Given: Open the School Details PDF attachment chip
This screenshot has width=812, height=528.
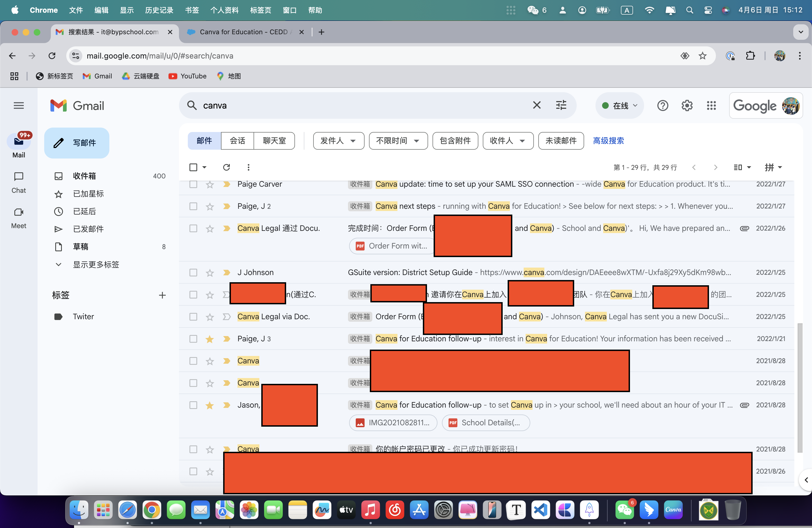Looking at the screenshot, I should point(486,423).
